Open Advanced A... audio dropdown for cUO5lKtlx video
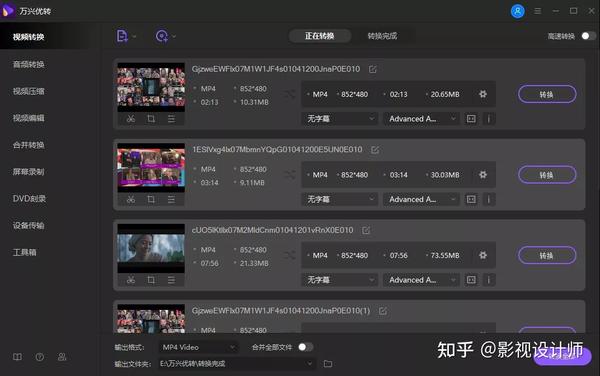The width and height of the screenshot is (600, 376). (x=421, y=280)
